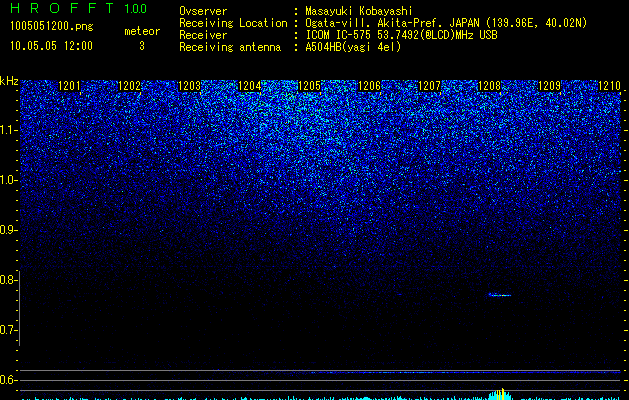Click the Receiving Location label
The image size is (629, 400).
pyautogui.click(x=233, y=23)
